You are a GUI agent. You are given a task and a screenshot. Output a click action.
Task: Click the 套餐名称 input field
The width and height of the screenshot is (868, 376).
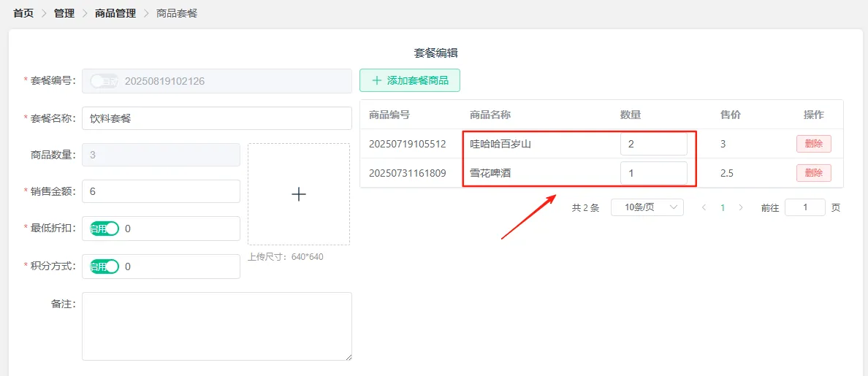pos(216,118)
